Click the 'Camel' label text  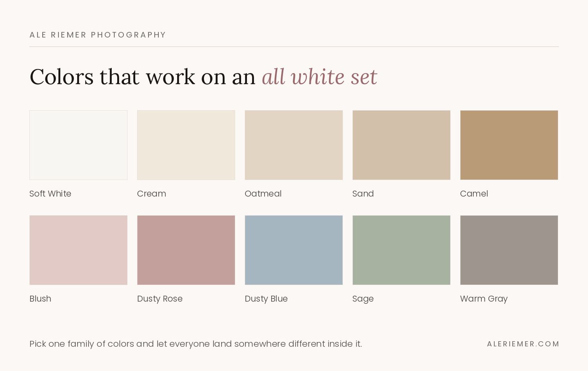pyautogui.click(x=474, y=194)
